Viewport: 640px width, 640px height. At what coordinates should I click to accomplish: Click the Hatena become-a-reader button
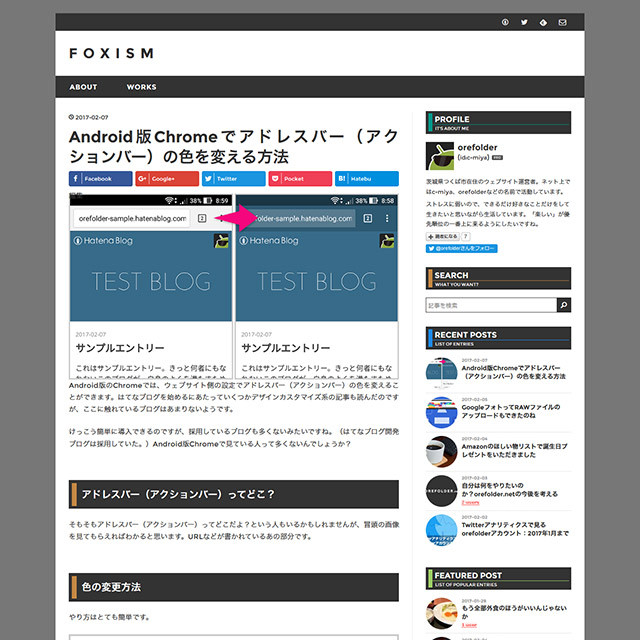pyautogui.click(x=442, y=236)
